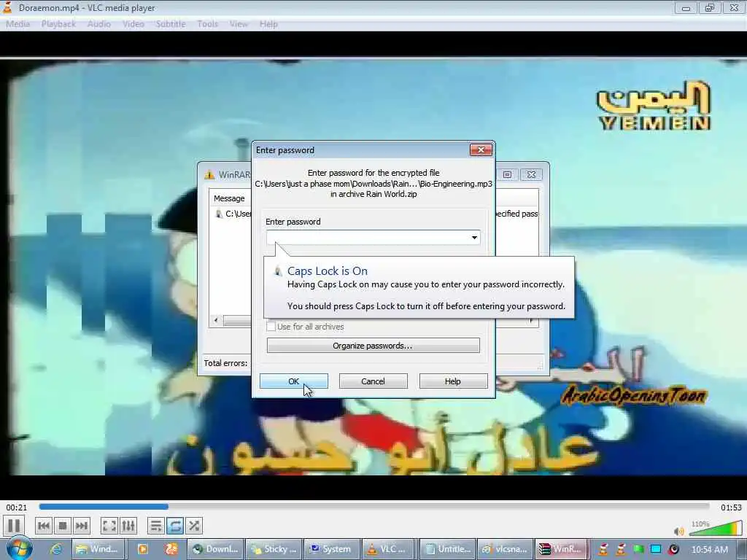
Task: Expand the password history dropdown arrow
Action: tap(474, 237)
